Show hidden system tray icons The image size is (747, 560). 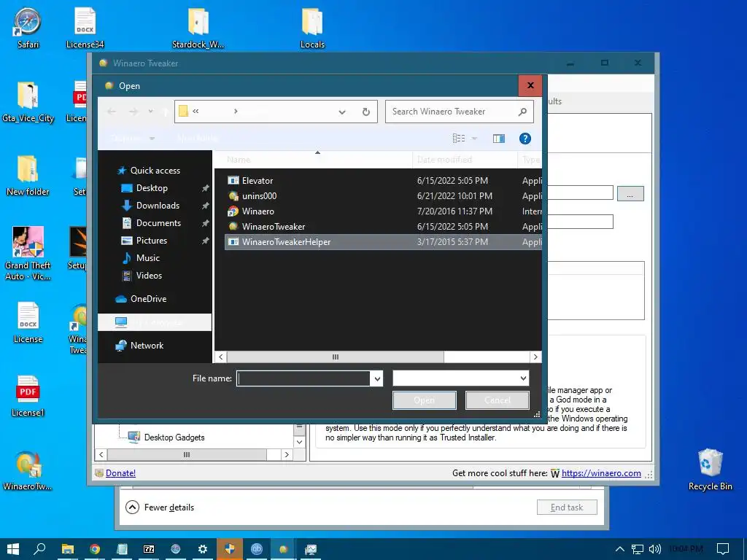coord(619,549)
